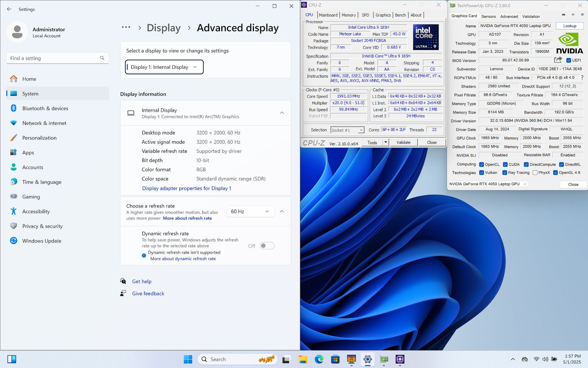
Task: Open Bluetooth & devices in Settings sidebar
Action: coord(58,108)
